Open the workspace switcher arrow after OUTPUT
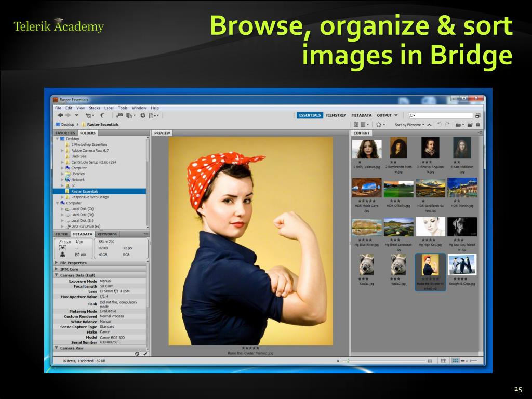The image size is (532, 399). click(x=396, y=116)
